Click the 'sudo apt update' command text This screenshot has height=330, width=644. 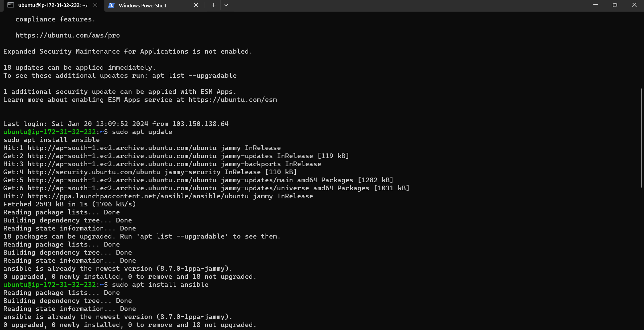click(x=142, y=132)
